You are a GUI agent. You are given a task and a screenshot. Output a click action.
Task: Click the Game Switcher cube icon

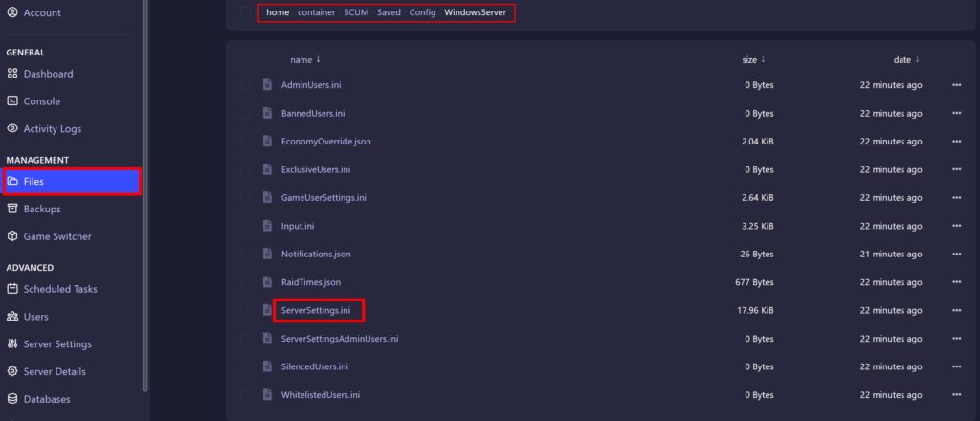pos(12,236)
